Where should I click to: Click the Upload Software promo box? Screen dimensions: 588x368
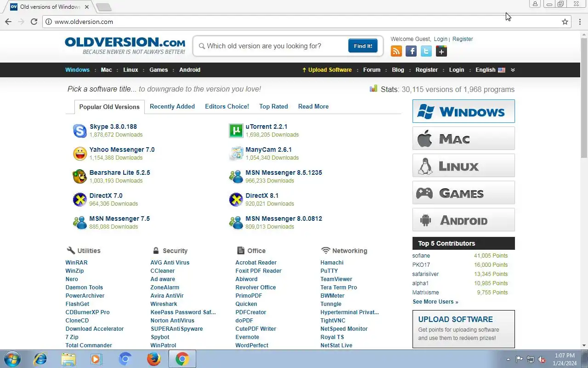(x=464, y=329)
